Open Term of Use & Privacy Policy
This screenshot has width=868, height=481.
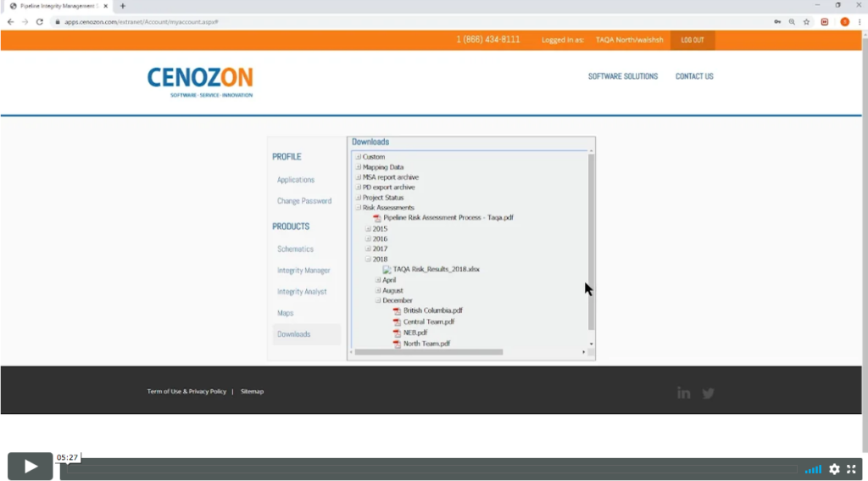pos(186,391)
